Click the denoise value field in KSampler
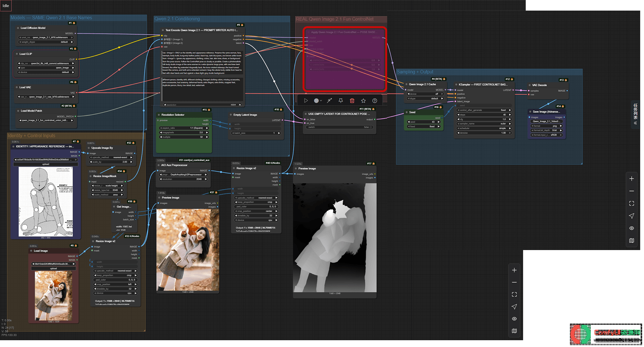Image resolution: width=644 pixels, height=347 pixels. [484, 133]
